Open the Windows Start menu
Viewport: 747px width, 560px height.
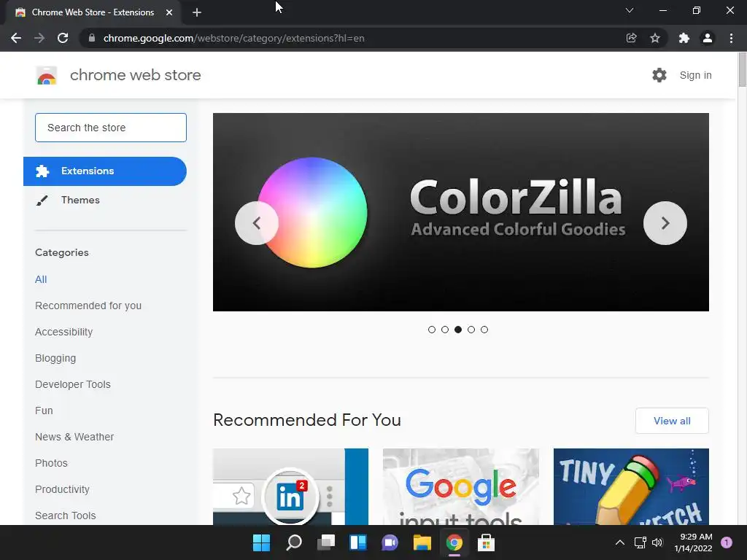[261, 542]
